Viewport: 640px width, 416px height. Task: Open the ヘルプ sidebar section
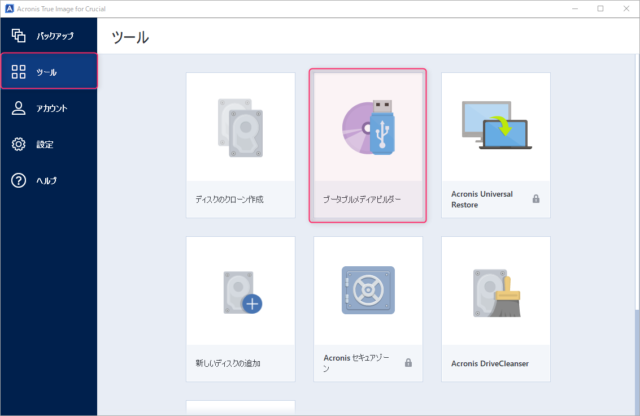tap(49, 180)
